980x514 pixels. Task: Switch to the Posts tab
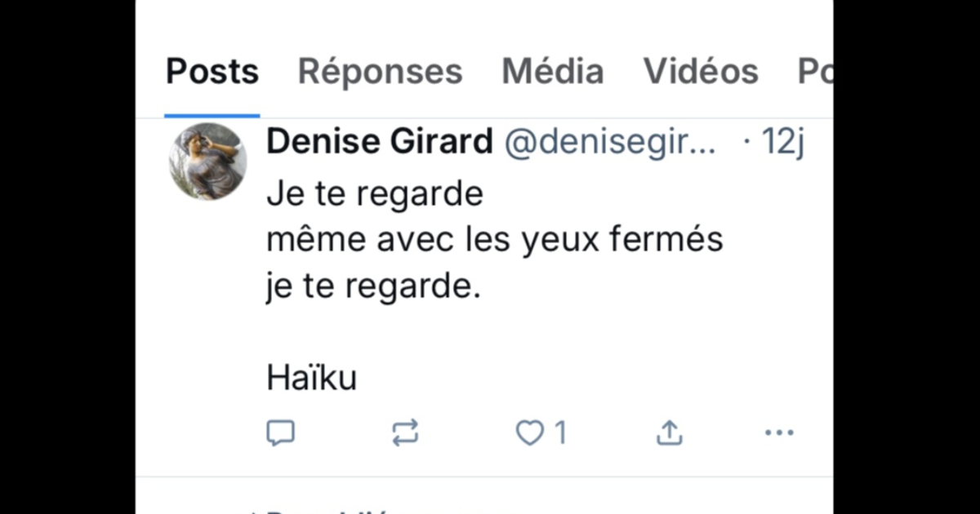point(212,72)
